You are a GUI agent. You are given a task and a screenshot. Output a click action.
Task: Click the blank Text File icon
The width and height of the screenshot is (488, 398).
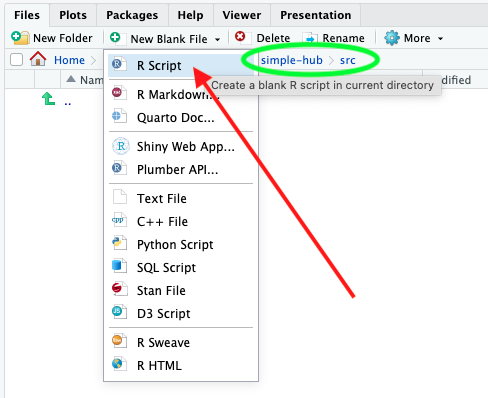[120, 197]
